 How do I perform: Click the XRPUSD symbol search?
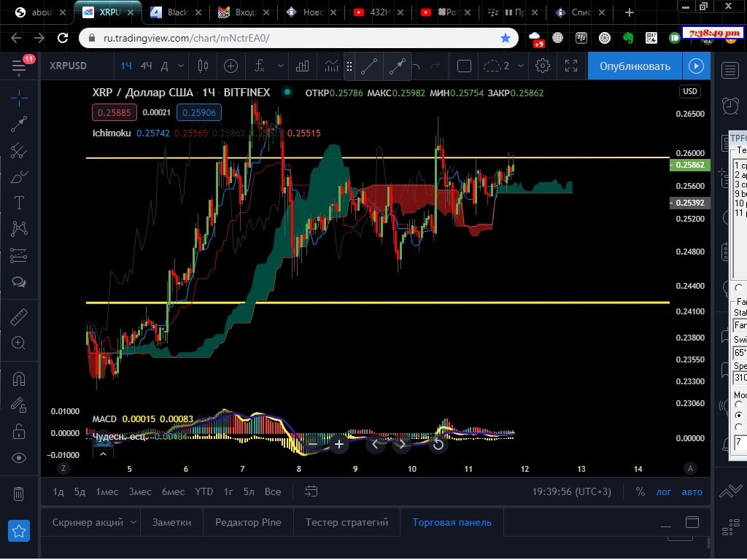(x=68, y=66)
